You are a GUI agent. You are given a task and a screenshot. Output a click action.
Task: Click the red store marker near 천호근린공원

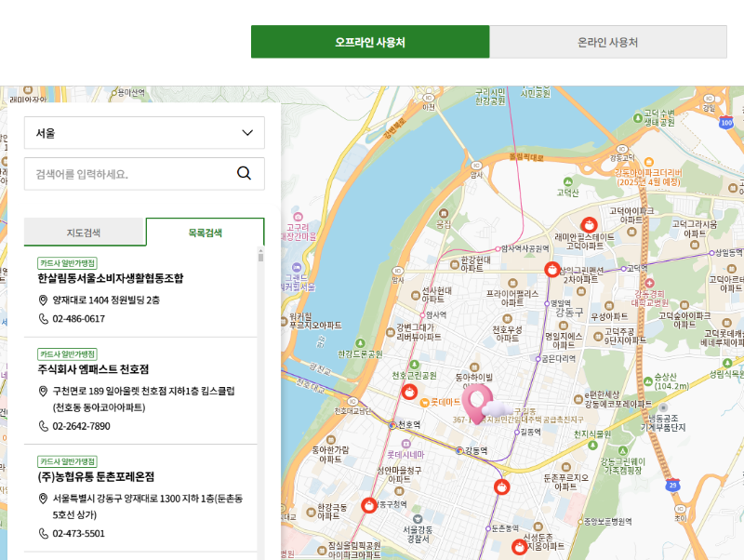(409, 390)
